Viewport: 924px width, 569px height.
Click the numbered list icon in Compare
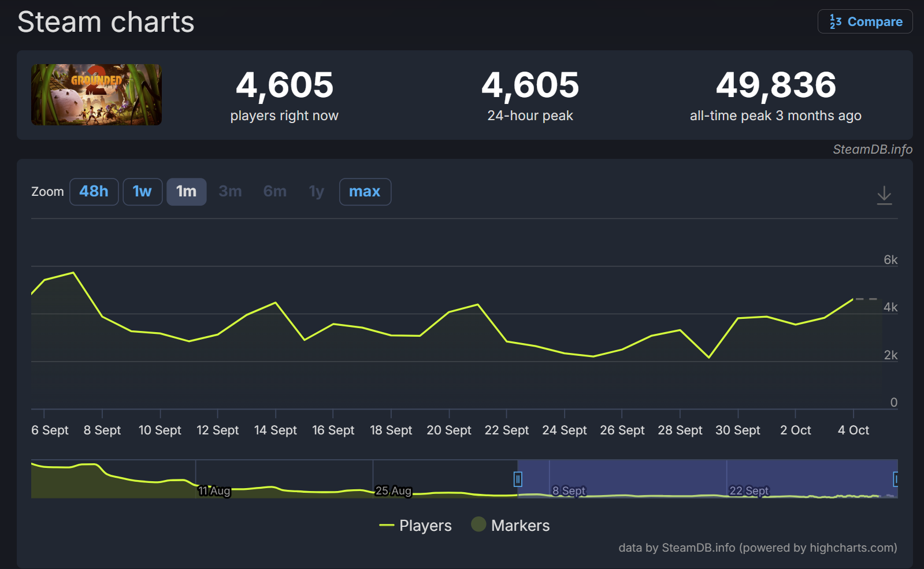point(835,22)
